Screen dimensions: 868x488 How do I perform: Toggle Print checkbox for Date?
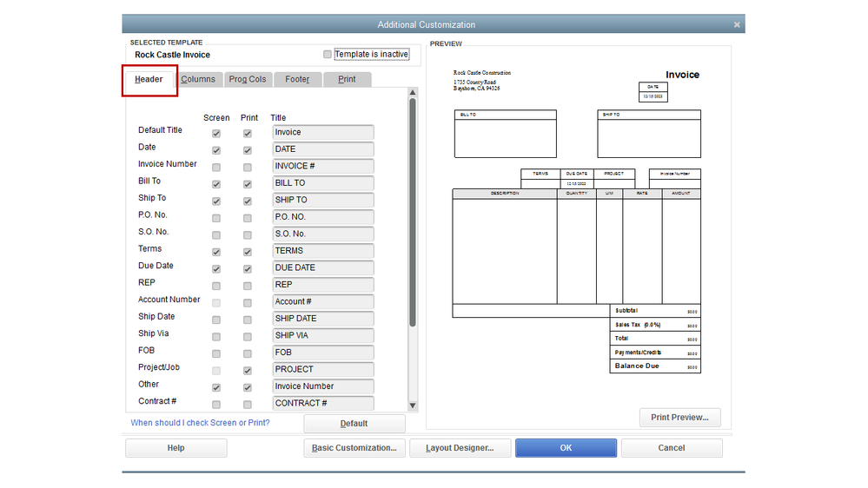[248, 150]
